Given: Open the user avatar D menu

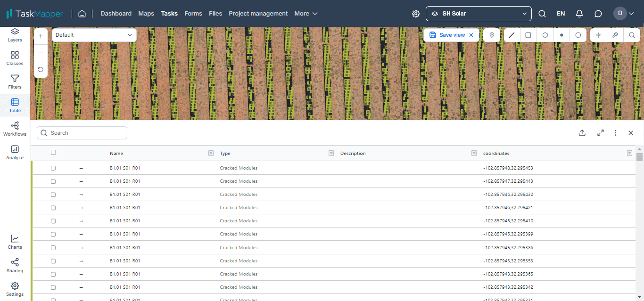Looking at the screenshot, I should tap(623, 14).
